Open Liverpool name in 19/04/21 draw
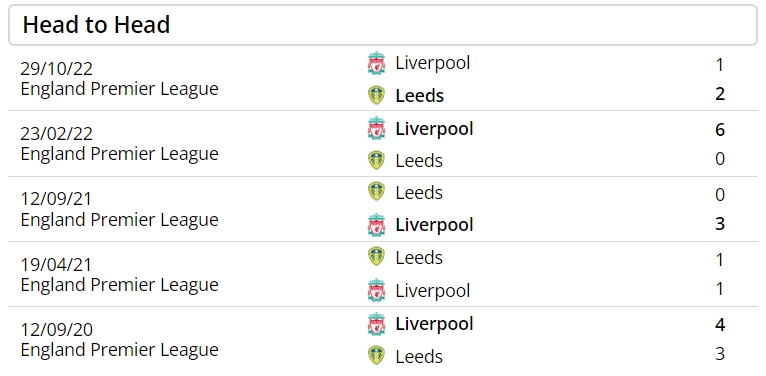766x376 pixels. tap(433, 291)
